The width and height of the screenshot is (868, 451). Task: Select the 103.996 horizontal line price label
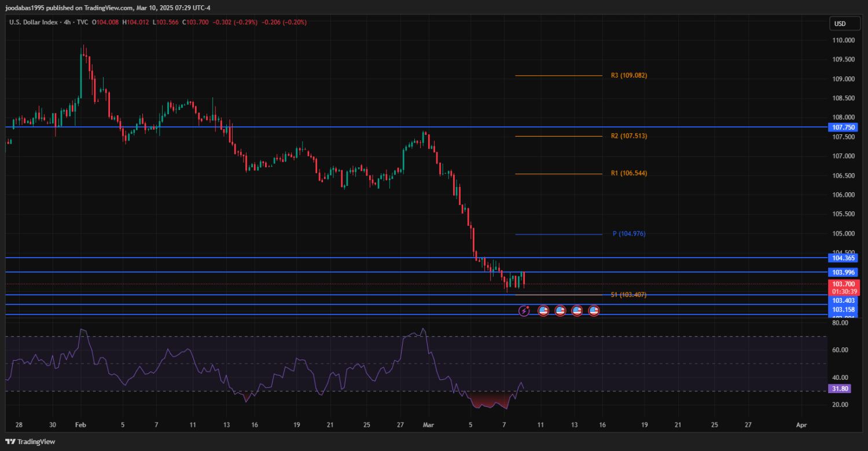coord(843,272)
